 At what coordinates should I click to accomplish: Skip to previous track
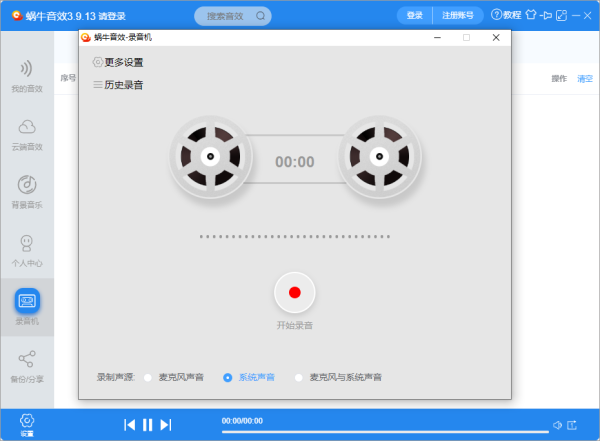click(129, 425)
